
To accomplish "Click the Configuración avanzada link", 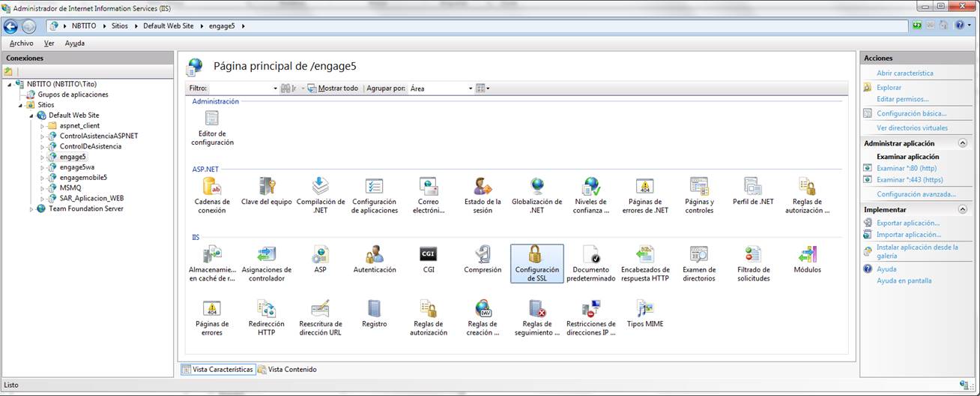I will click(916, 194).
